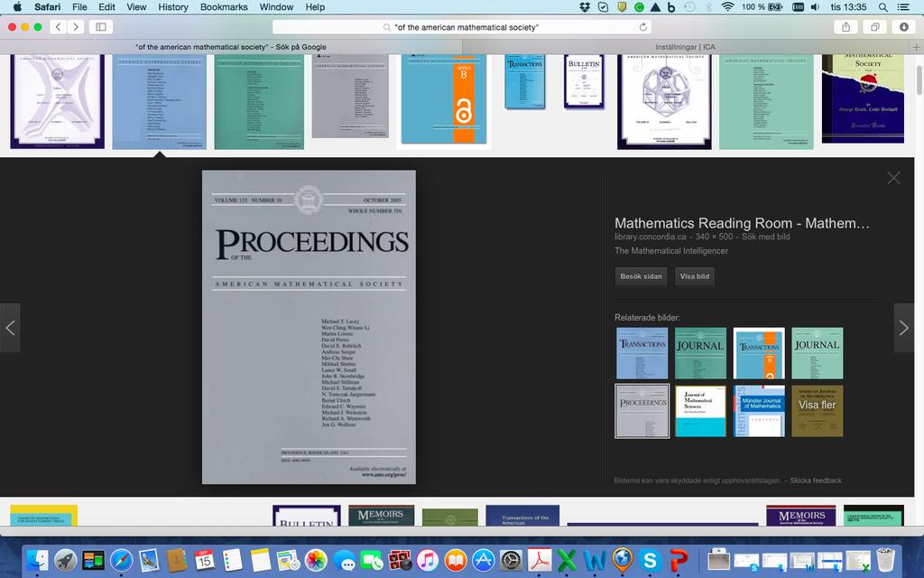Screen dimensions: 924x578
Task: Select the Münster Journal of Mathematics thumbnail
Action: tap(759, 411)
